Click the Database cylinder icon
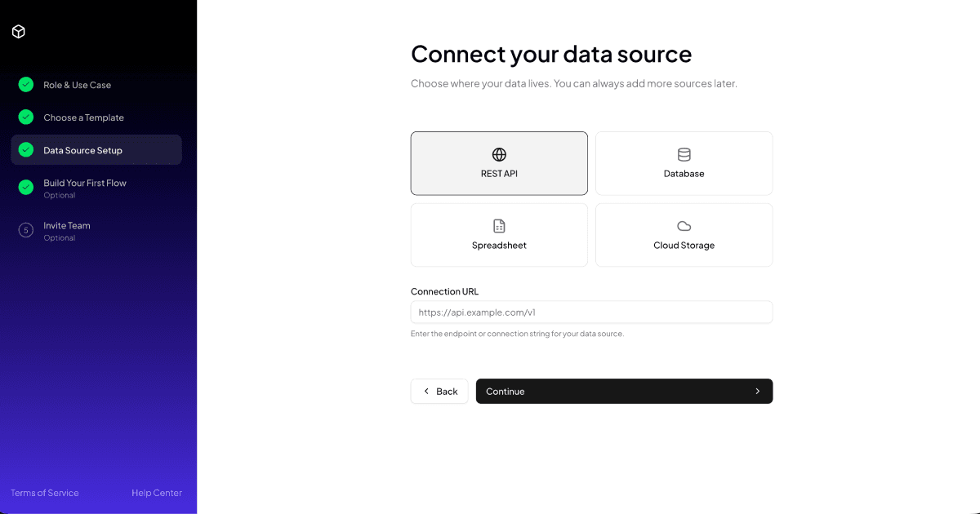This screenshot has height=514, width=980. coord(684,154)
